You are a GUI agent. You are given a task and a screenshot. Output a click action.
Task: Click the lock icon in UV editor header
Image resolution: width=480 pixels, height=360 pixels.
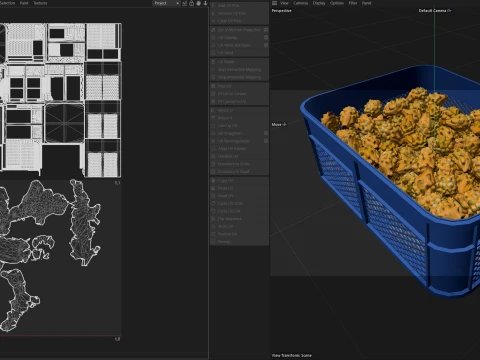pyautogui.click(x=191, y=3)
